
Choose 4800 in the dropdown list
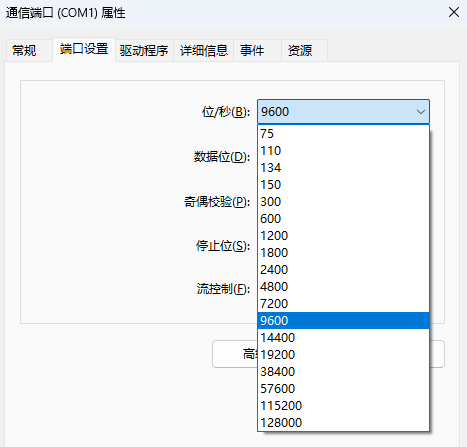pos(343,287)
